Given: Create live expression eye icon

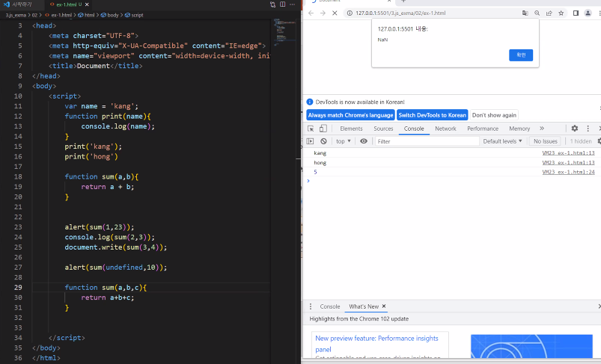Looking at the screenshot, I should pyautogui.click(x=363, y=141).
